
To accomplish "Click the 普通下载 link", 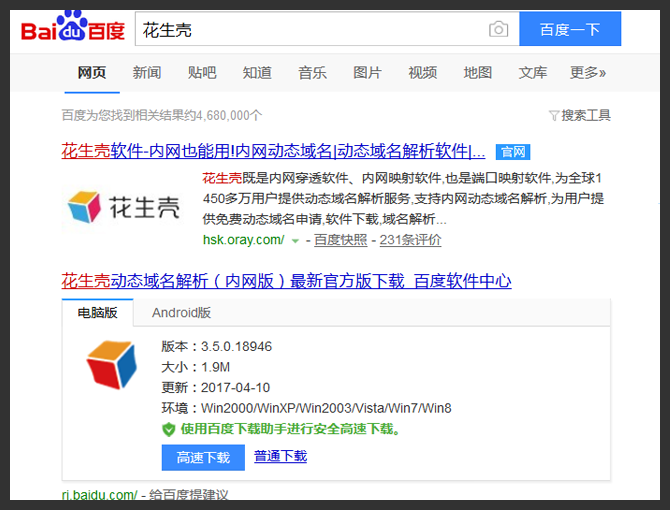I will coord(280,457).
